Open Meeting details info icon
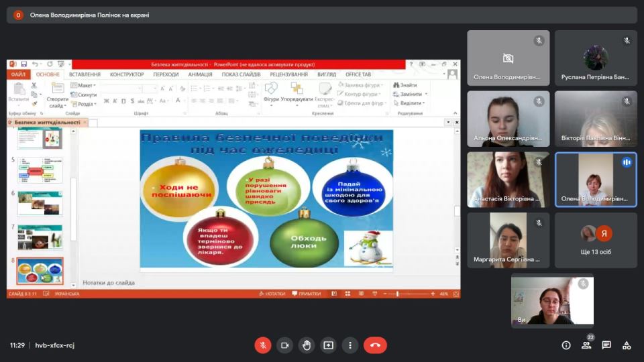The width and height of the screenshot is (644, 362). click(x=566, y=345)
